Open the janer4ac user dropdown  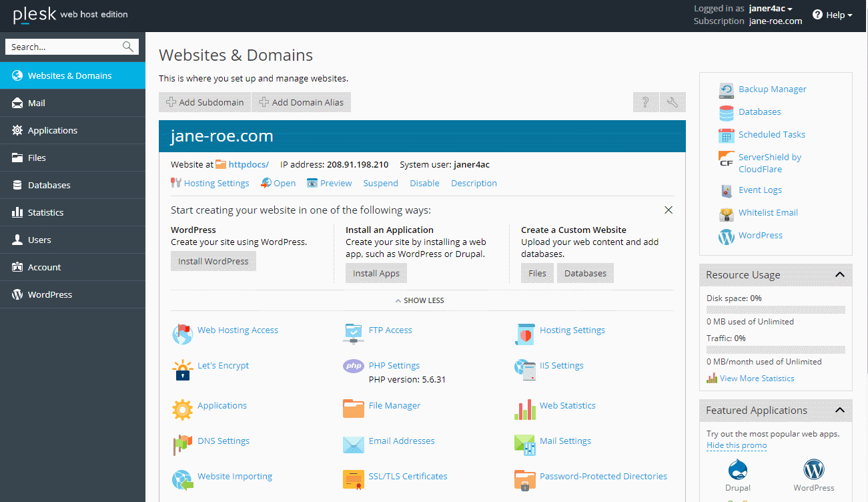769,9
